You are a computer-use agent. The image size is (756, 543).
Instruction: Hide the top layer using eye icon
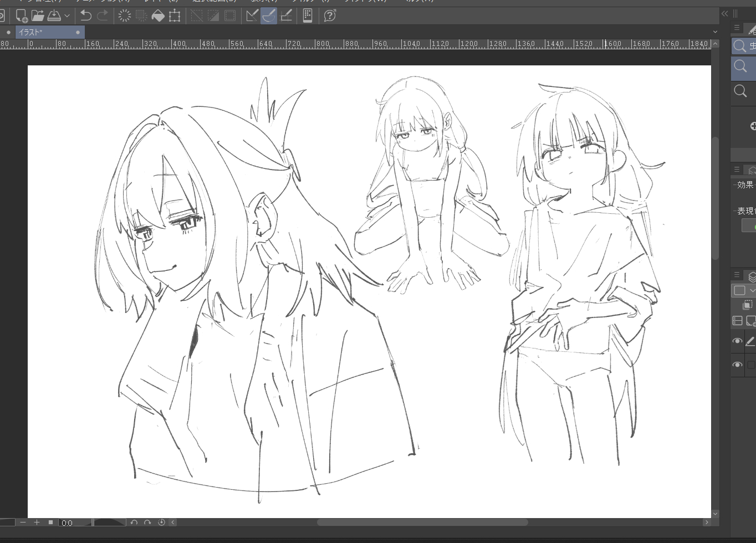737,341
